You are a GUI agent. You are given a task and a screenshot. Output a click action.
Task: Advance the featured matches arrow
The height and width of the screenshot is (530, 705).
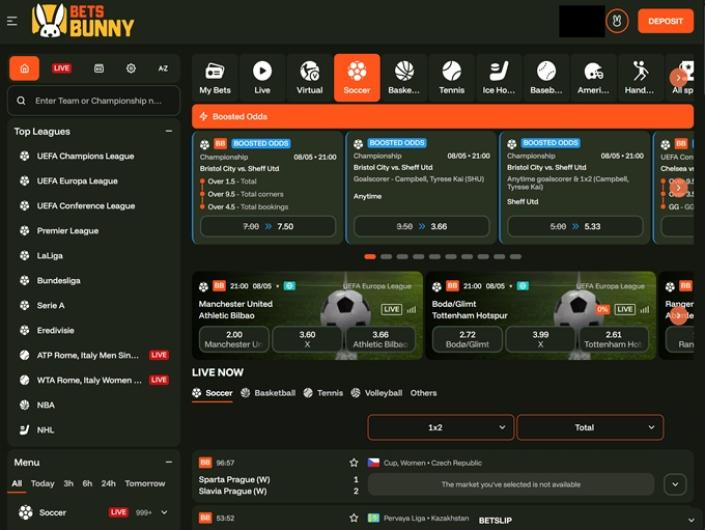pos(678,316)
